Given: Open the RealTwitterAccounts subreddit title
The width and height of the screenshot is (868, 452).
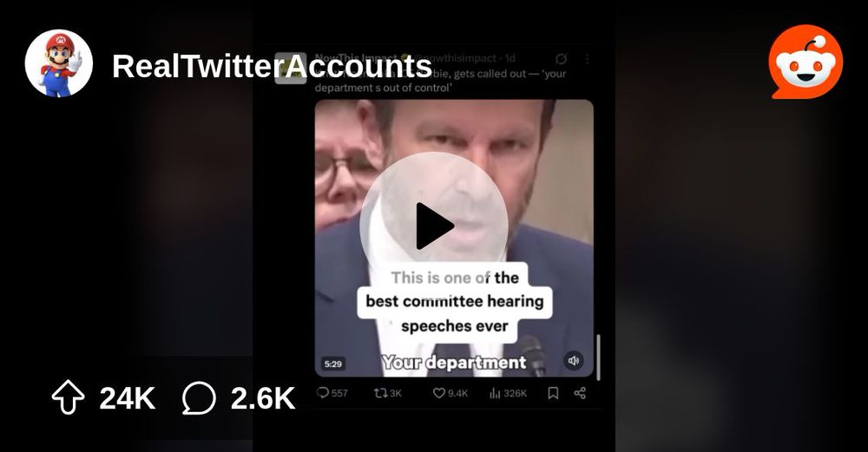Looking at the screenshot, I should tap(272, 67).
